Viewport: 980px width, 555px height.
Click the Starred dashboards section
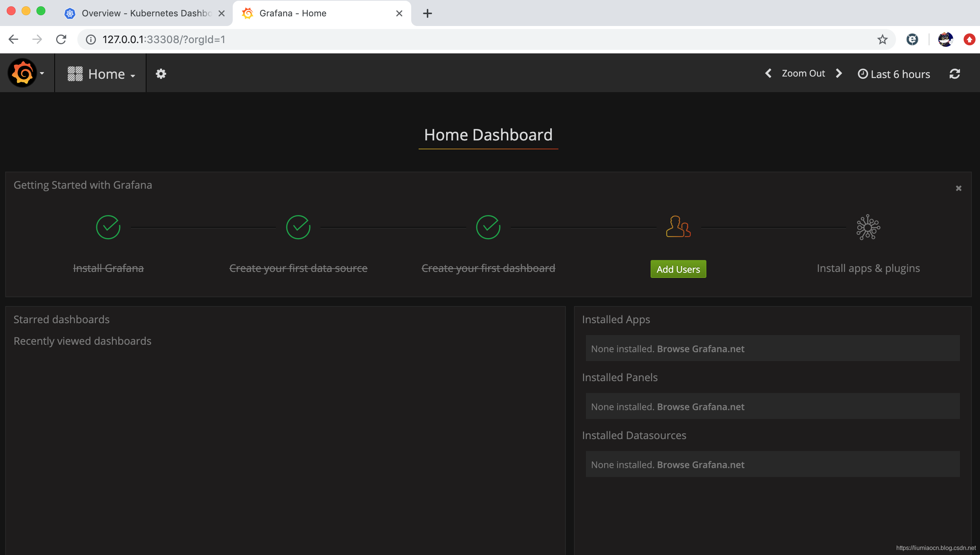click(x=61, y=319)
